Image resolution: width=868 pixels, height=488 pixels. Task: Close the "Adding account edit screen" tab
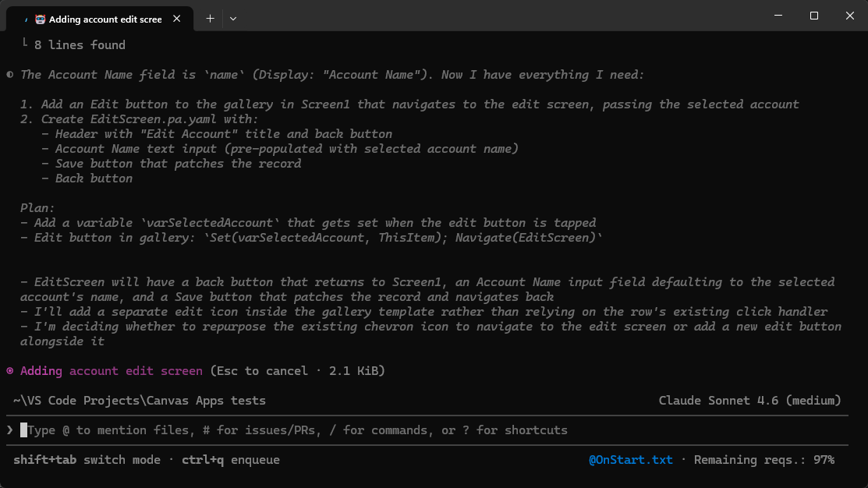[177, 19]
